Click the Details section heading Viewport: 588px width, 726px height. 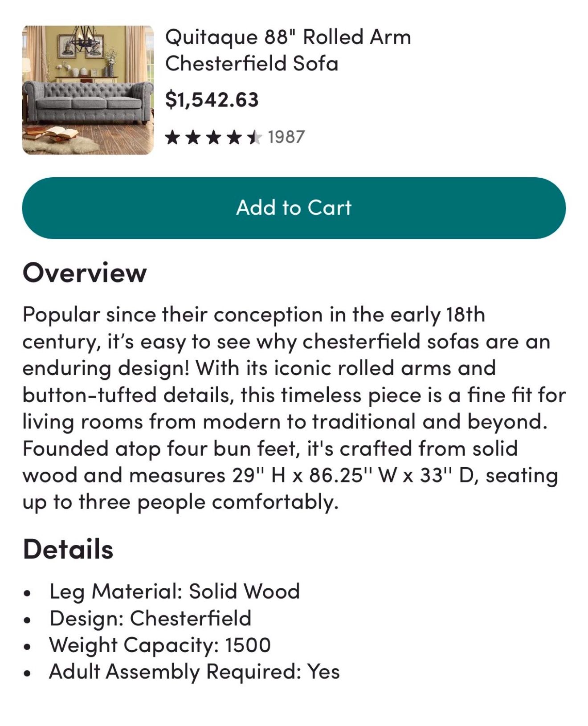pyautogui.click(x=68, y=549)
